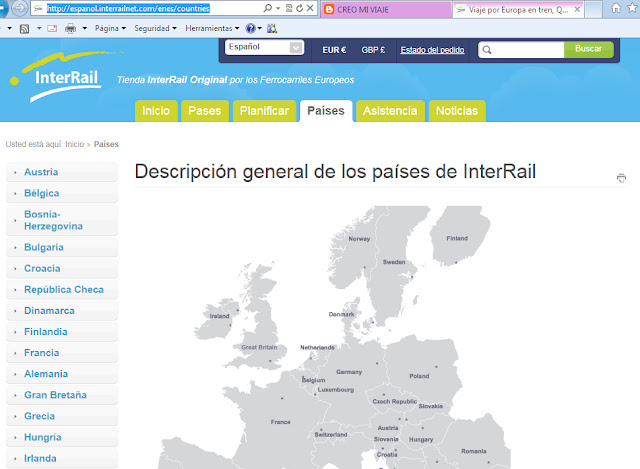Viewport: 640px width, 469px height.
Task: Click the browser forward arrow button
Action: [19, 8]
